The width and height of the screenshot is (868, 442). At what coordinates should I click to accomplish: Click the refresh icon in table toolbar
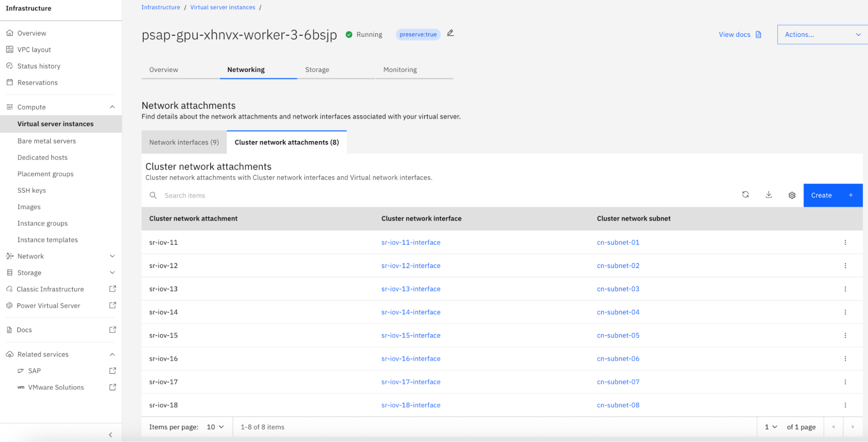tap(745, 195)
